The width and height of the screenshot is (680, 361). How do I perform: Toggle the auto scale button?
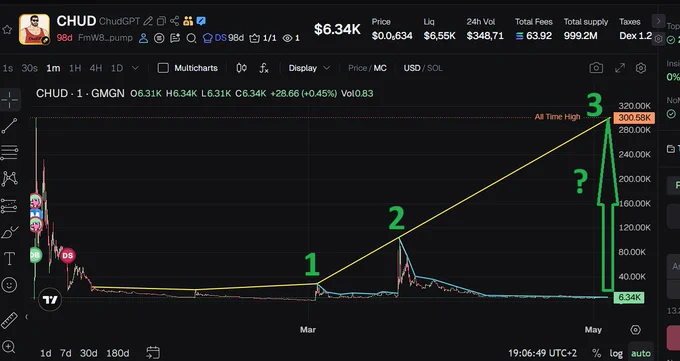(641, 354)
